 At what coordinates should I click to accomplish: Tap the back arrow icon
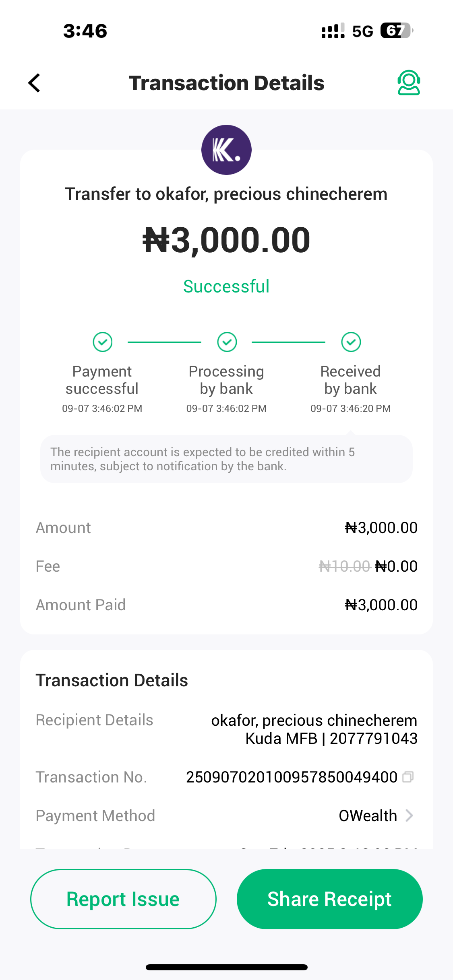tap(35, 83)
